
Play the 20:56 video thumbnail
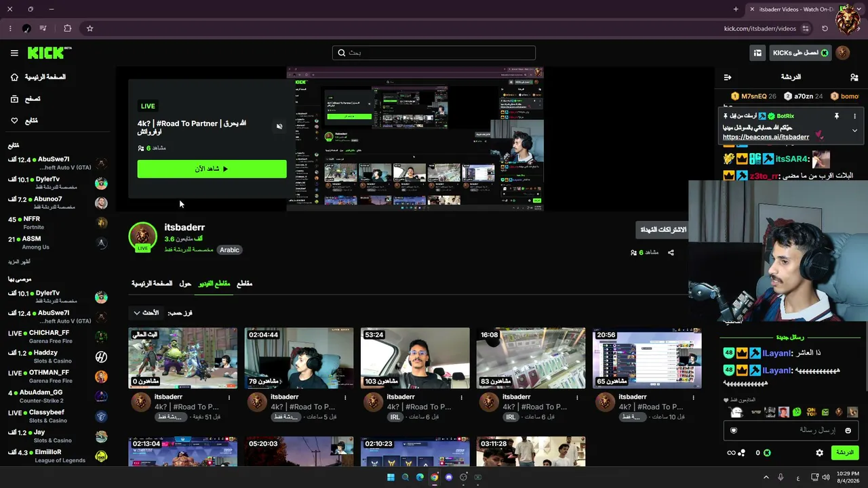coord(647,359)
